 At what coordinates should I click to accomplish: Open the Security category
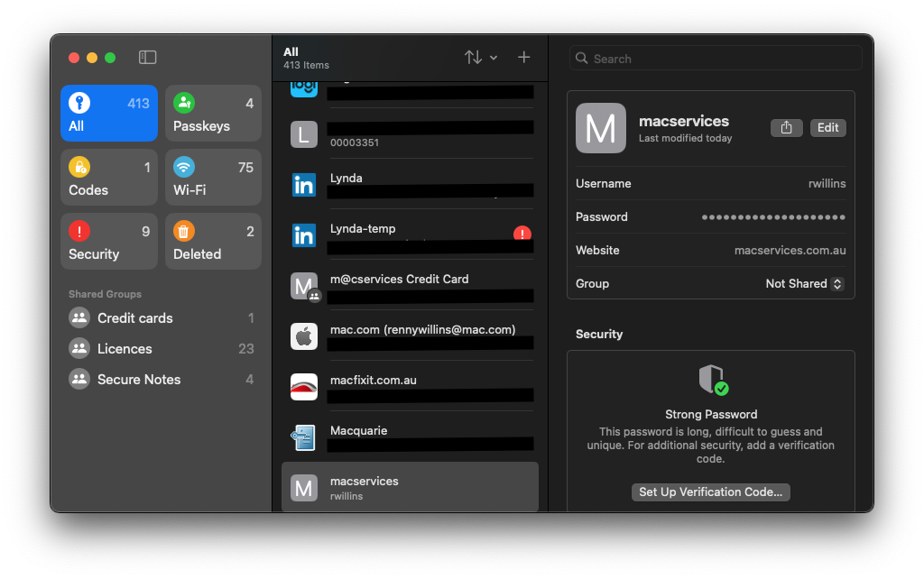[109, 242]
